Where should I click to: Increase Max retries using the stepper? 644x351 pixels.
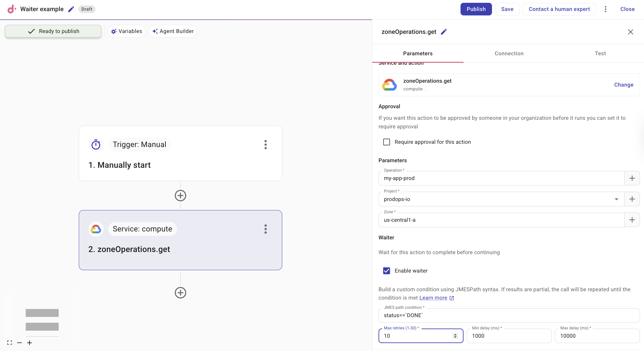coord(455,334)
